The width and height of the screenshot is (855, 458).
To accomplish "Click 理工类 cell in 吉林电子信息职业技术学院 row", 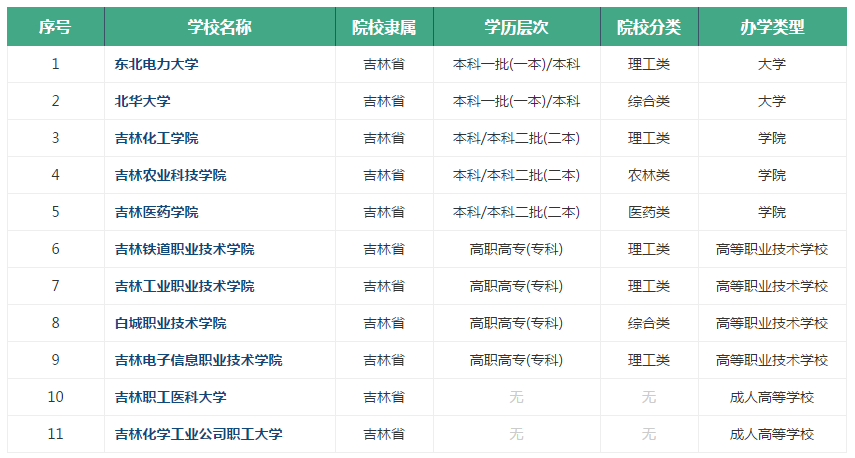I will click(649, 360).
